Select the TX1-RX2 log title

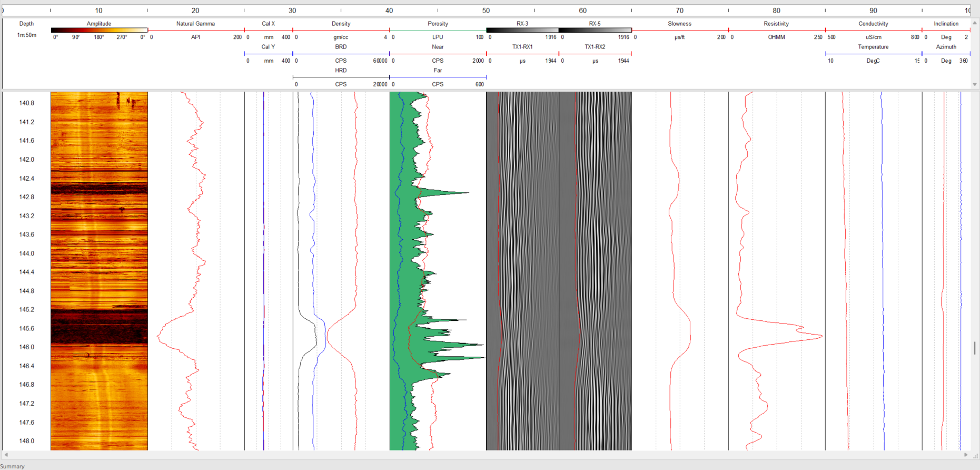[595, 47]
